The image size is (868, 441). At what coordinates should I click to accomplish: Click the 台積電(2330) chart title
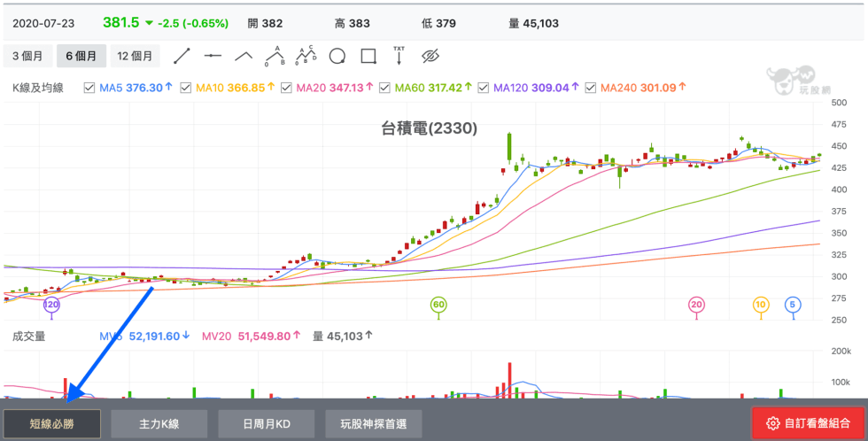(429, 128)
